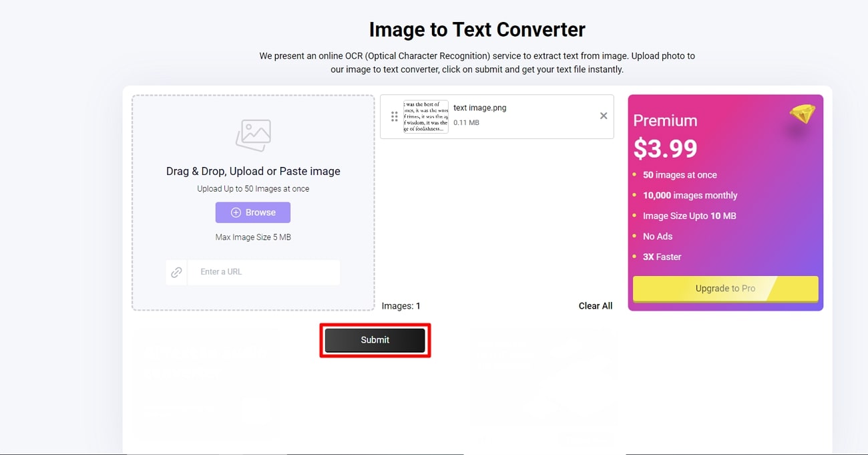Click the image placeholder icon in upload area
The height and width of the screenshot is (455, 868).
[x=252, y=136]
